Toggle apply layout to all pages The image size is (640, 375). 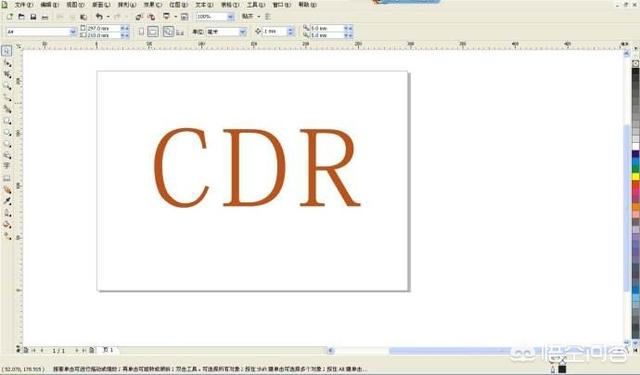point(168,31)
